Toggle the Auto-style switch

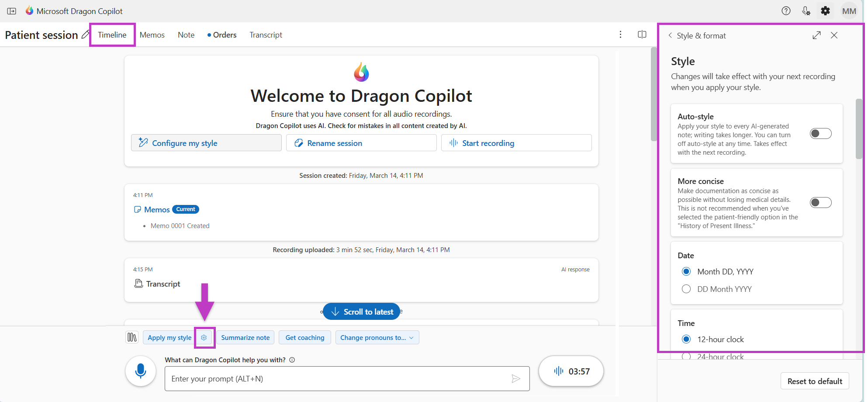point(820,133)
